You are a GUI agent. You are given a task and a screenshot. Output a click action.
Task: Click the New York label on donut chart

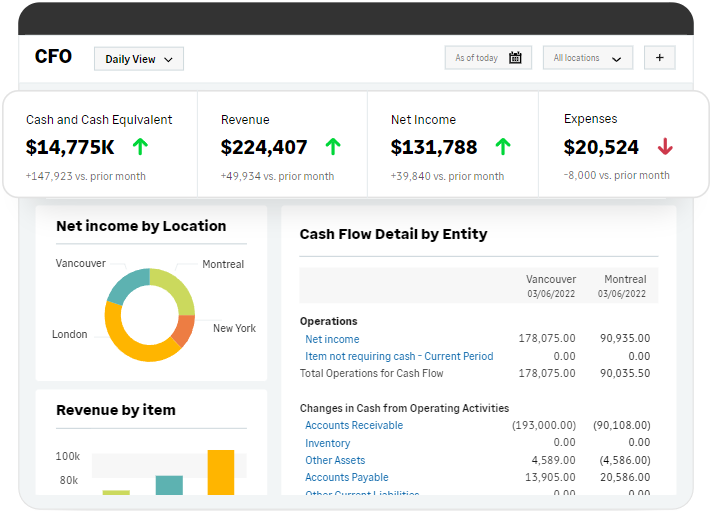pyautogui.click(x=234, y=328)
